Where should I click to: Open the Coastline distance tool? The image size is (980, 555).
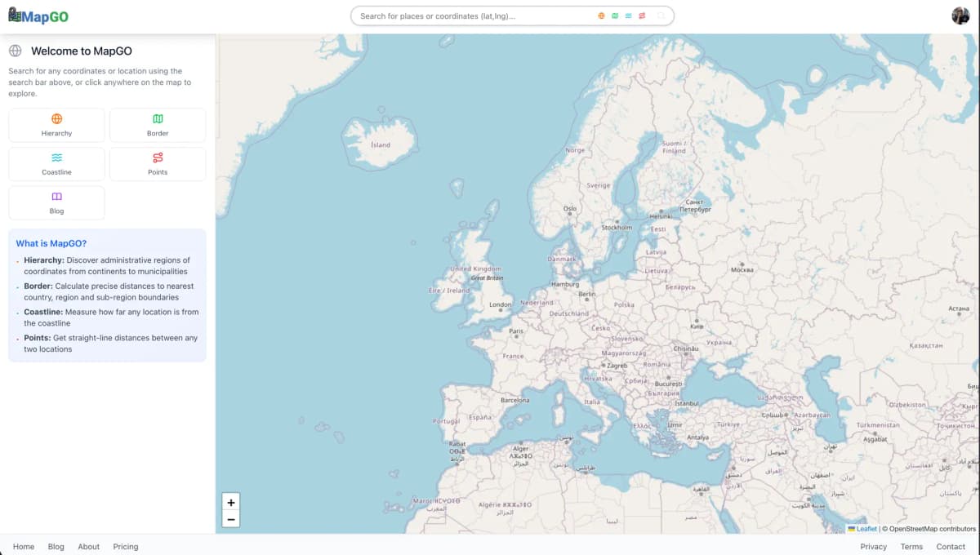tap(56, 163)
